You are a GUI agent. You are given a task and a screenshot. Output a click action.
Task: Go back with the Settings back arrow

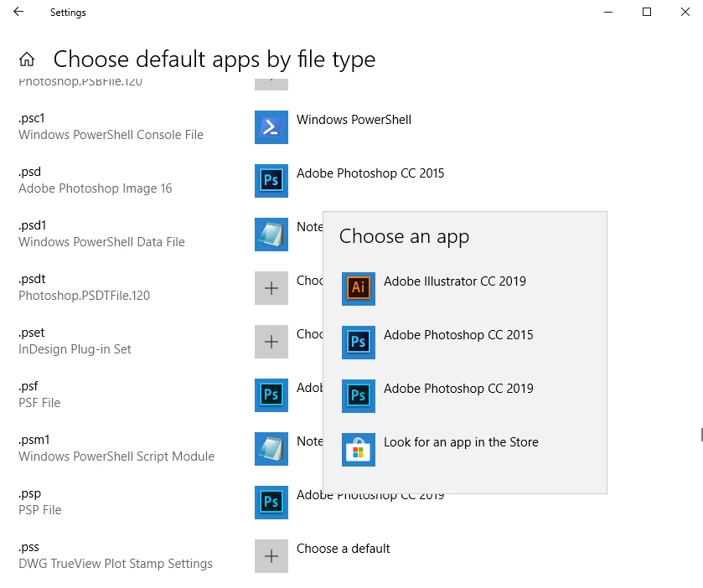coord(18,12)
